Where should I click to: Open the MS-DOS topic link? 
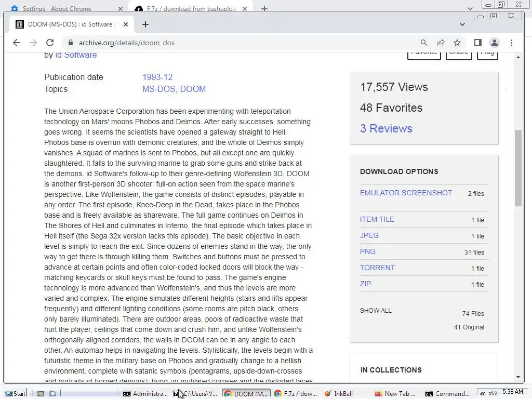point(158,89)
